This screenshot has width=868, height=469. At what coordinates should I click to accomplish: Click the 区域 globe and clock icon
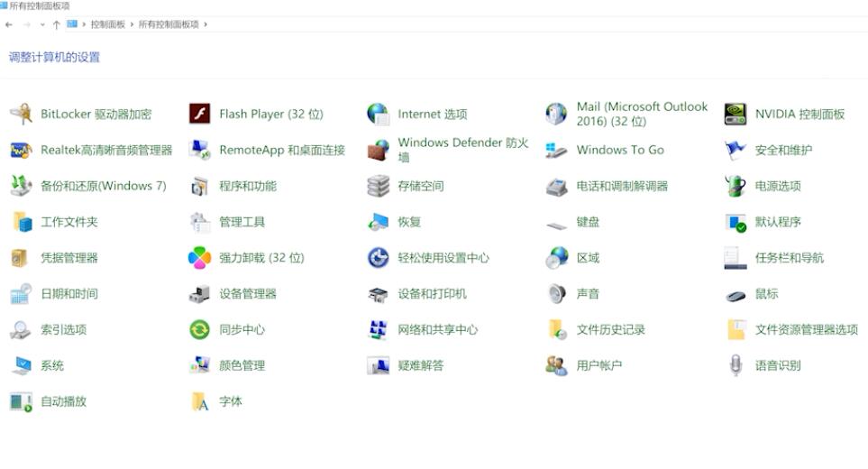pyautogui.click(x=556, y=258)
